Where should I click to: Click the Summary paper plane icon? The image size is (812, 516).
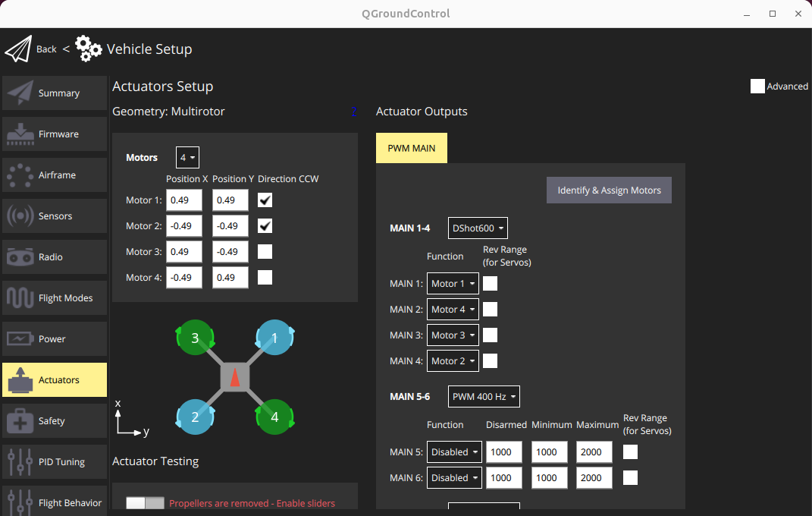coord(20,93)
